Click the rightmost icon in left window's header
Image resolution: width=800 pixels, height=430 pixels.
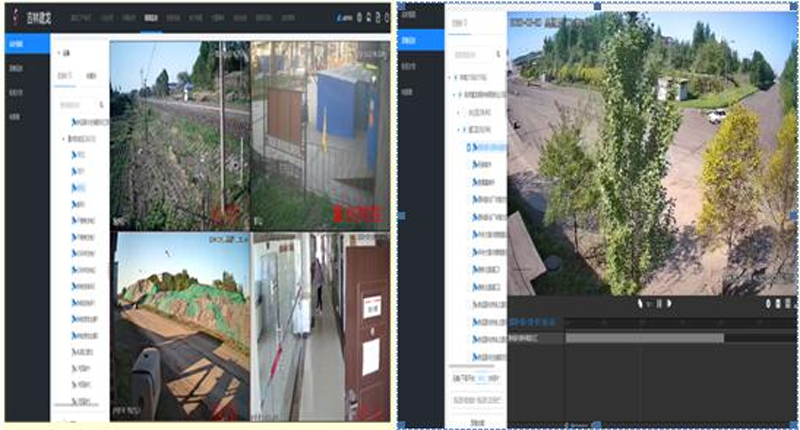point(385,18)
